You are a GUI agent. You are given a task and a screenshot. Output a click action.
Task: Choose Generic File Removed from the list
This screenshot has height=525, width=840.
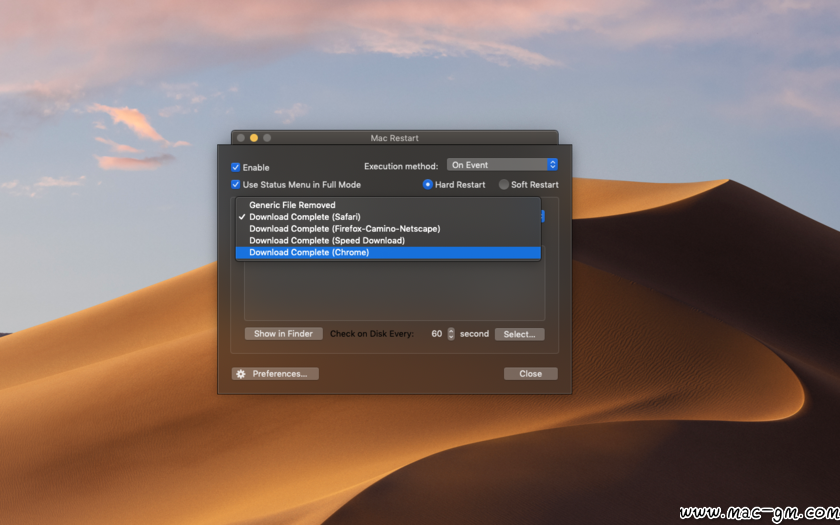[x=388, y=205]
